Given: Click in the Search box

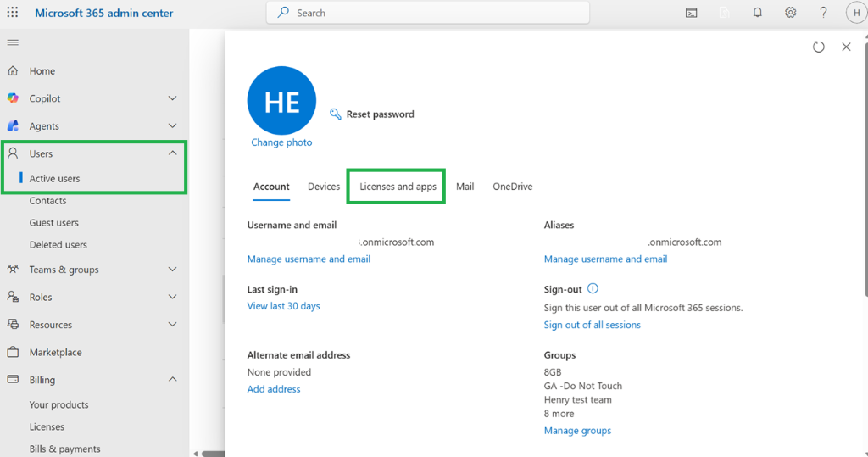Looking at the screenshot, I should click(x=428, y=13).
